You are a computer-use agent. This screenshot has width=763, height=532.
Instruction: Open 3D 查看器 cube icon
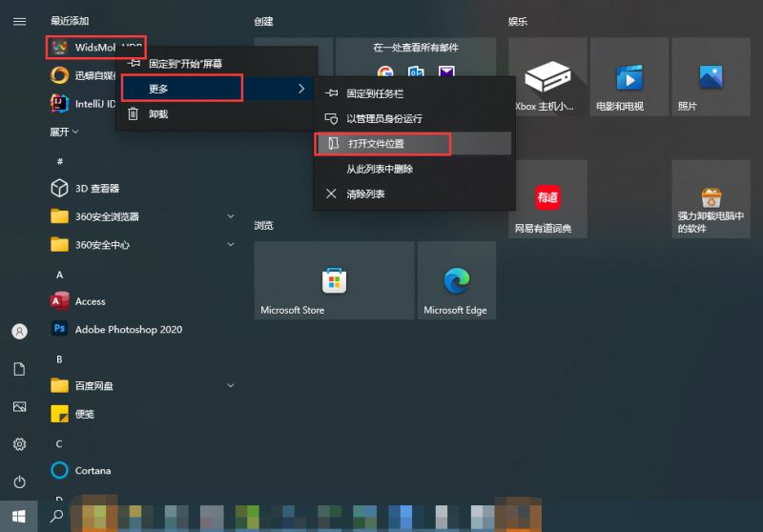(59, 188)
